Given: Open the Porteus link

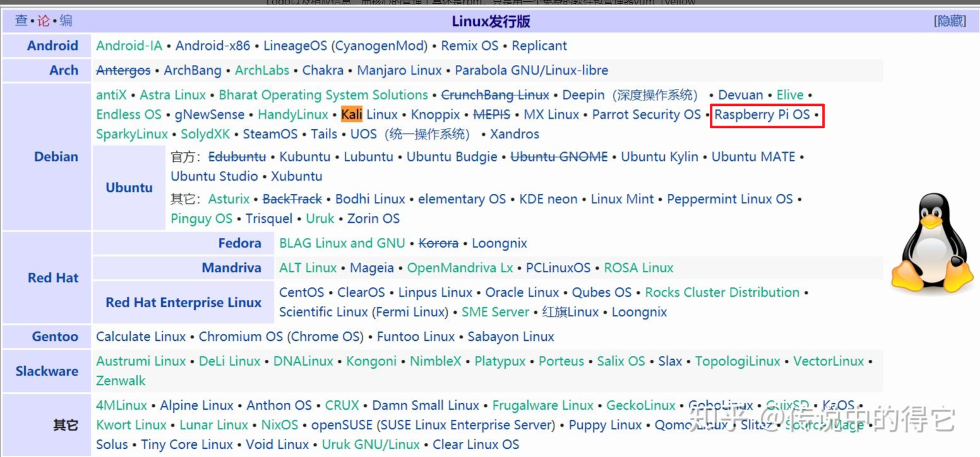Looking at the screenshot, I should pos(561,361).
